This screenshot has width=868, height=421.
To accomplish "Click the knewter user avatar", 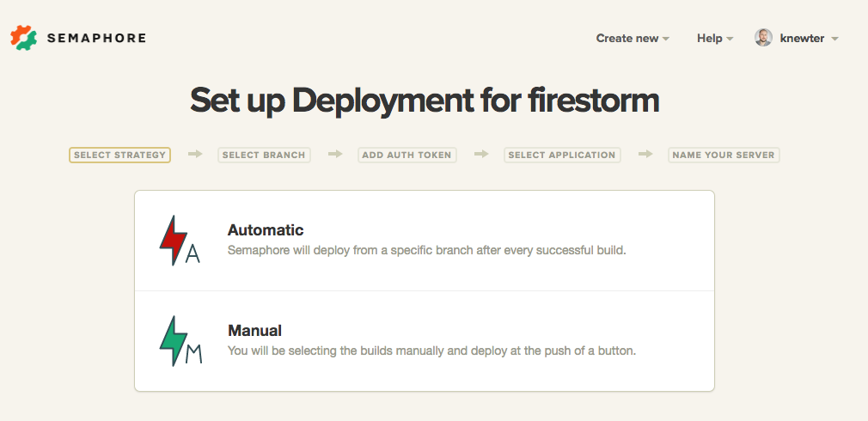I will click(x=763, y=38).
